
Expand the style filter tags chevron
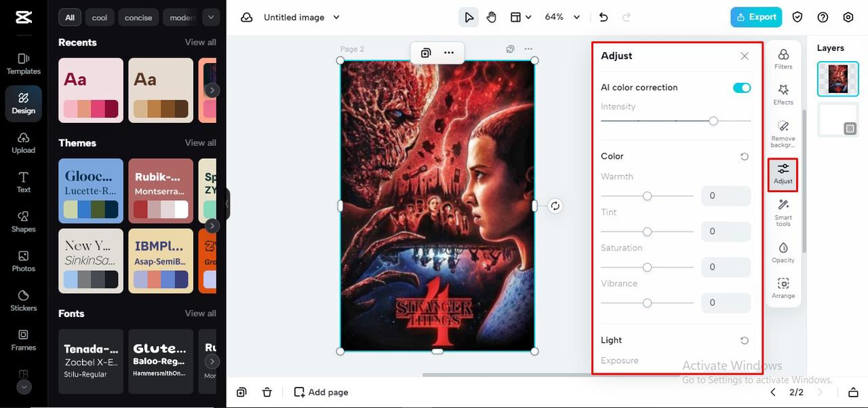[211, 17]
